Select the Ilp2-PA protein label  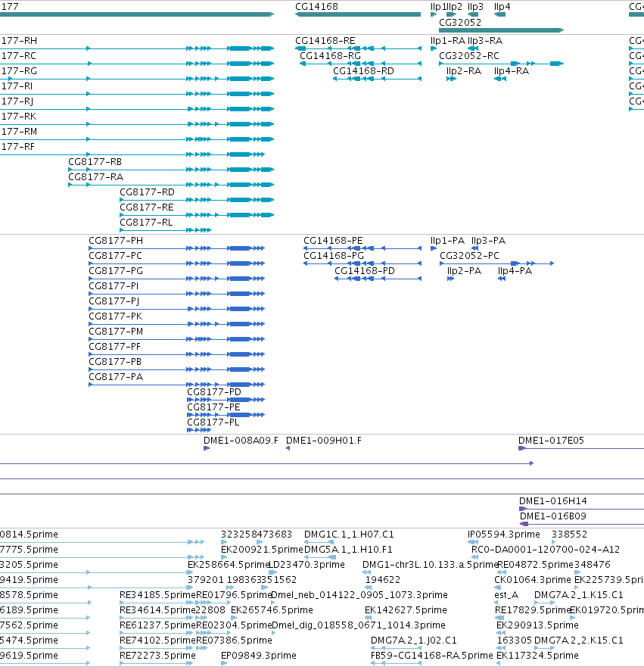click(x=464, y=271)
